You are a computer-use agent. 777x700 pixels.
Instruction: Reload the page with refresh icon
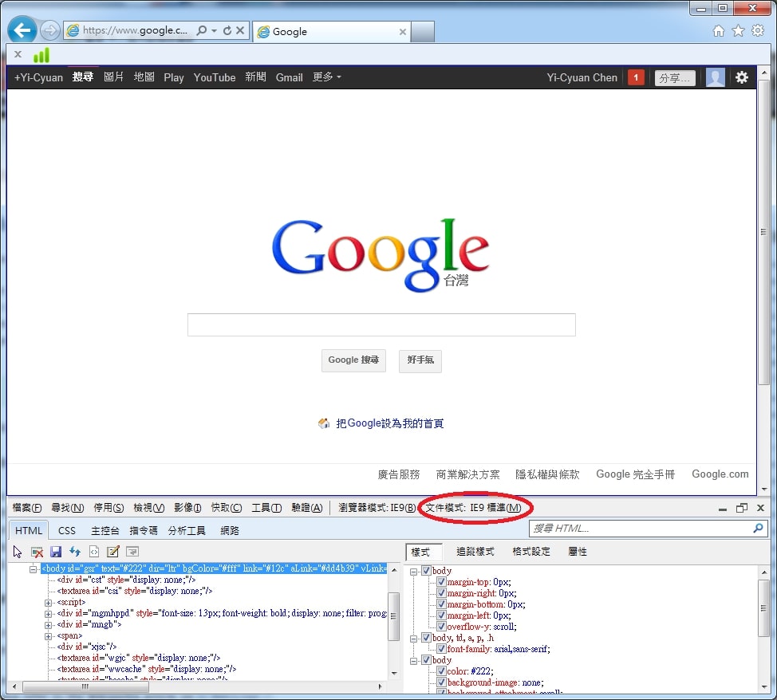click(227, 30)
